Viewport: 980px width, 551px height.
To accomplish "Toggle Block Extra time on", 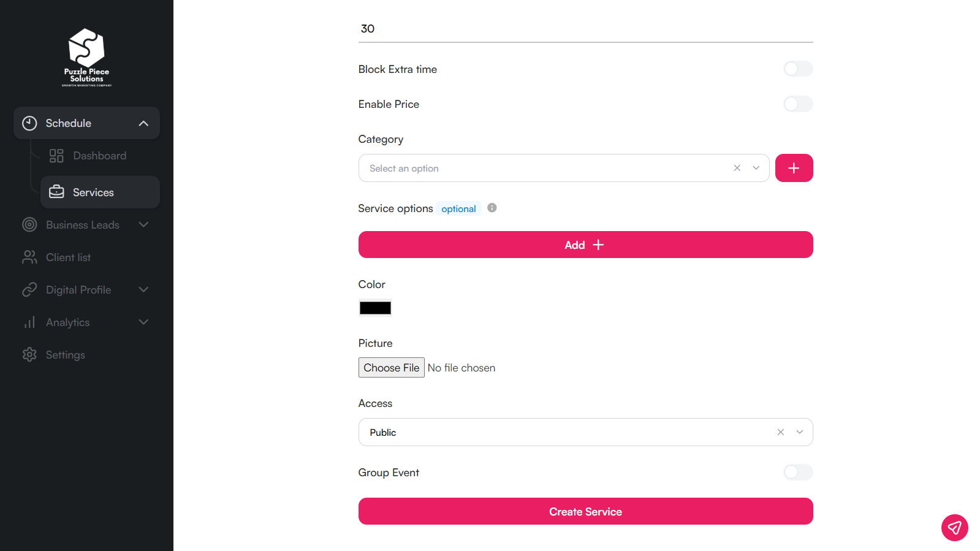I will pos(797,69).
